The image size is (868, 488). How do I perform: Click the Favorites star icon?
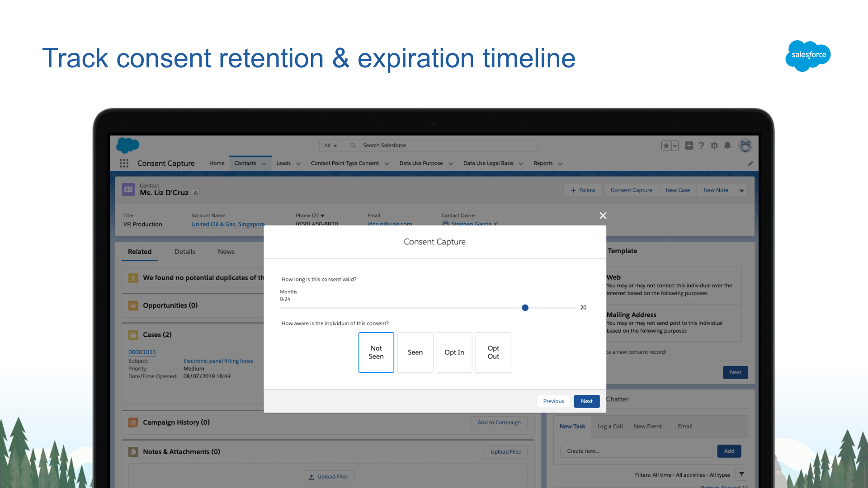point(665,145)
